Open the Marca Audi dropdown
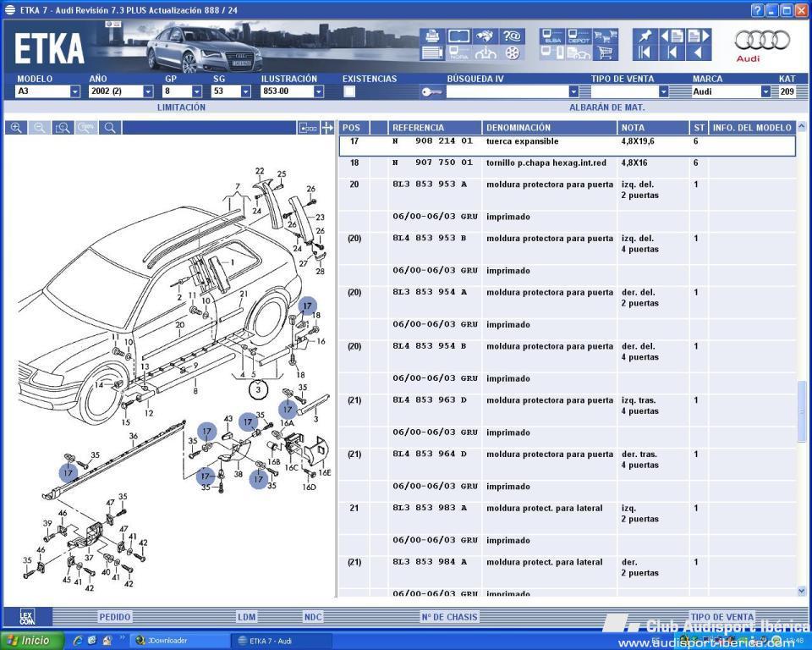The image size is (812, 650). [765, 91]
